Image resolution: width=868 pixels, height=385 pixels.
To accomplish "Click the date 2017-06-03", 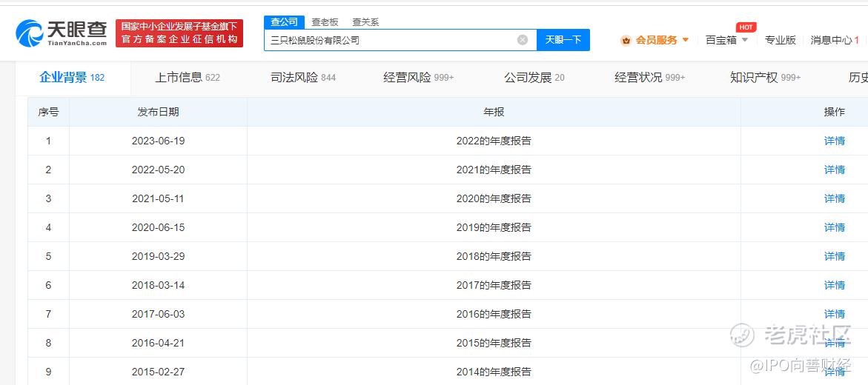I will click(x=159, y=314).
